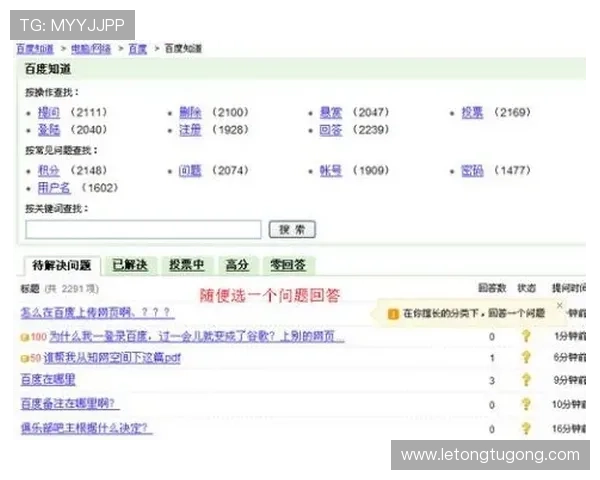Click the 百度知道 panel heading
Screen dimensions: 600x480
(x=48, y=69)
